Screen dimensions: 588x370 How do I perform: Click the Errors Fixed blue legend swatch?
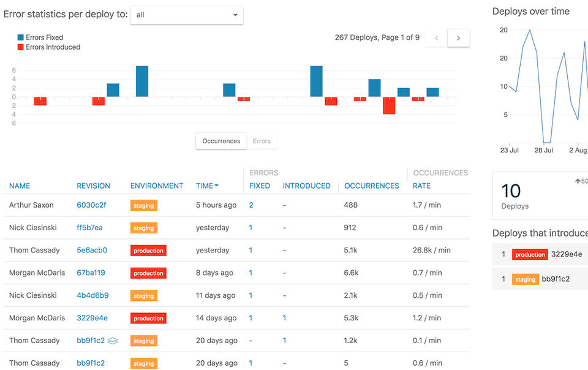point(21,37)
